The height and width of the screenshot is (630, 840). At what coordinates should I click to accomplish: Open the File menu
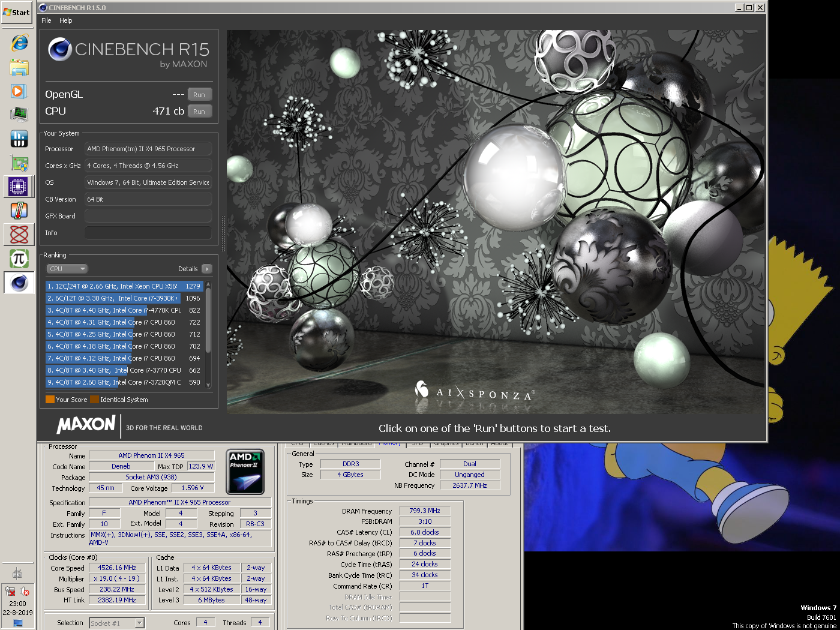[x=46, y=20]
